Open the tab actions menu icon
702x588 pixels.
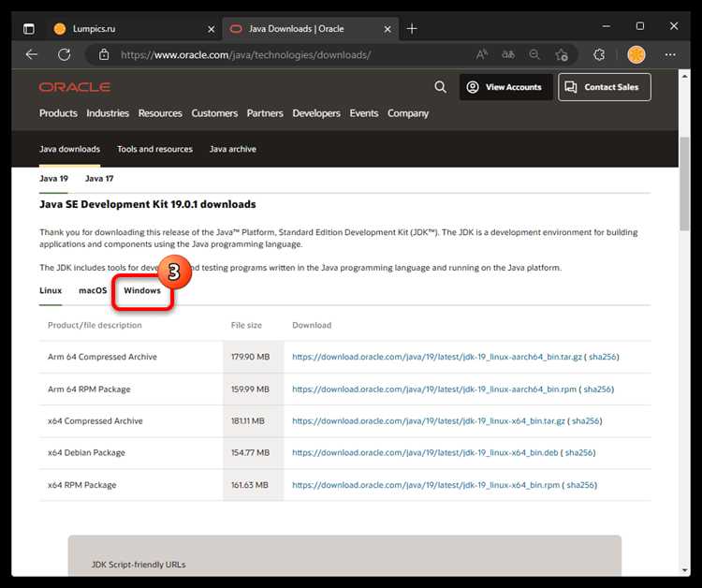pos(29,29)
